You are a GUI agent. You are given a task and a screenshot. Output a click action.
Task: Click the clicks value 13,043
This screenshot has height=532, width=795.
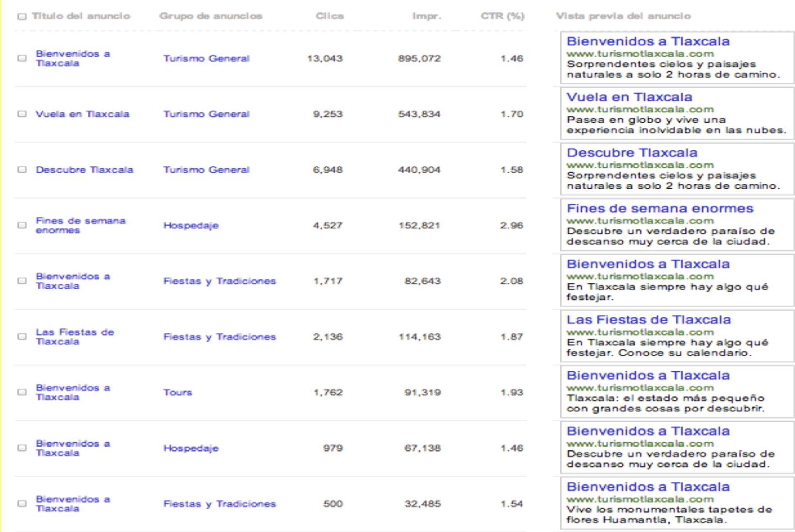tap(325, 58)
